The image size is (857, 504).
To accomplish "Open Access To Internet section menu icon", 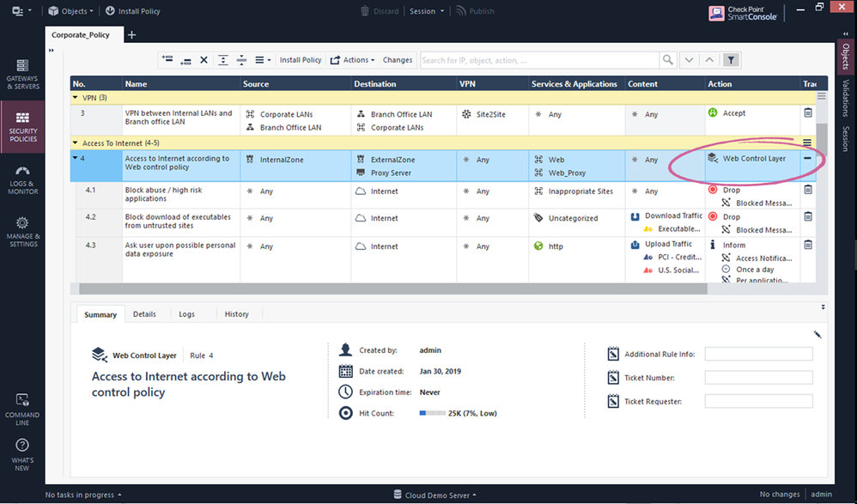I will point(806,143).
